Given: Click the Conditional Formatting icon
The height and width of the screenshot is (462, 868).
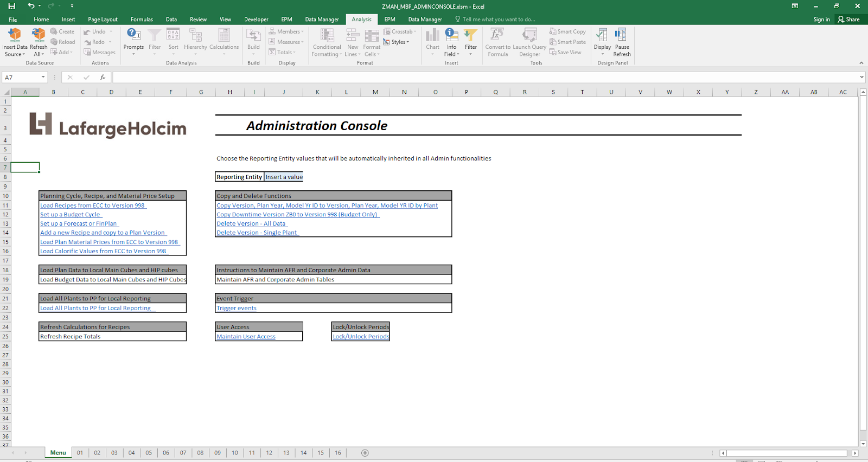Looking at the screenshot, I should tap(327, 35).
